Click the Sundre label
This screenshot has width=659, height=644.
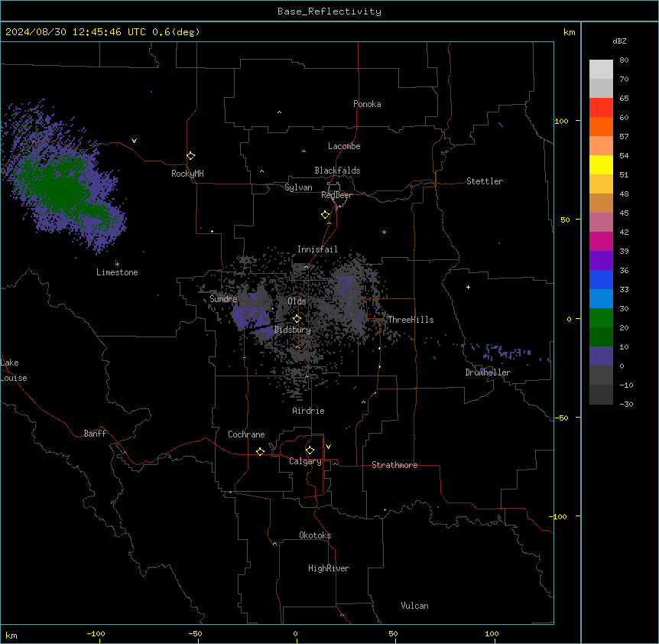[223, 299]
